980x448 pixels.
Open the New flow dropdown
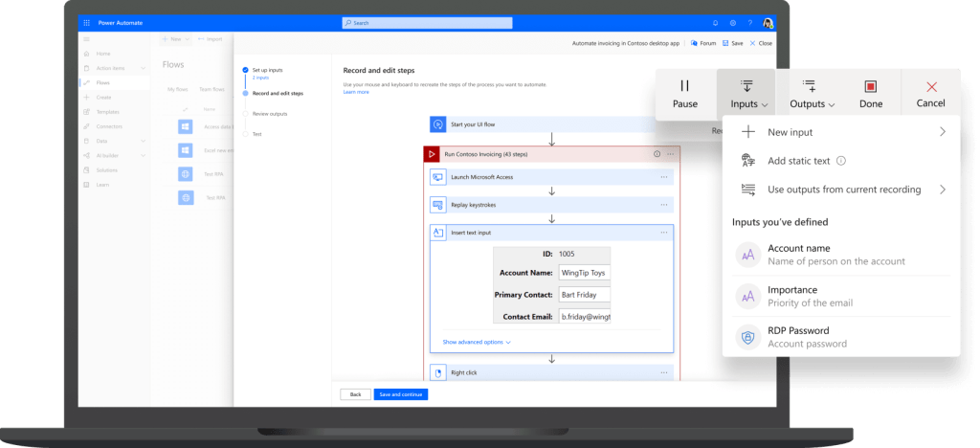point(175,39)
